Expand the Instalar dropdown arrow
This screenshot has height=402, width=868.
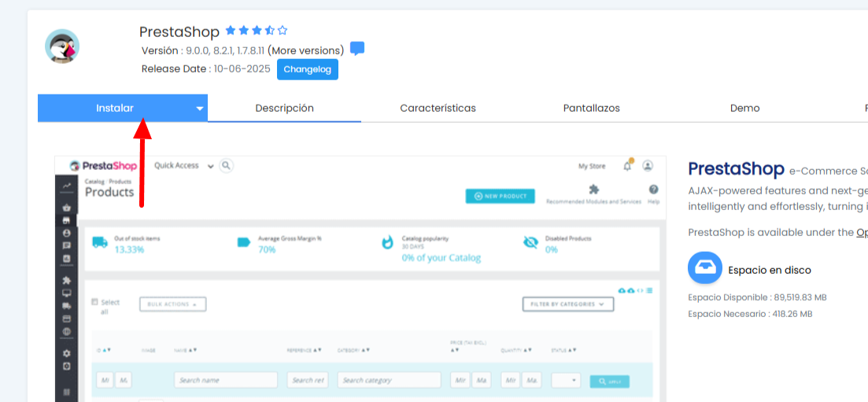[200, 109]
